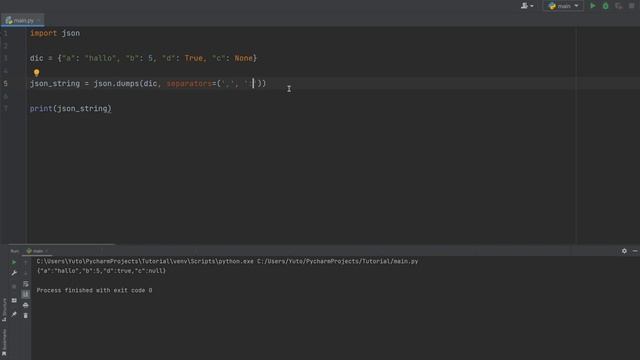Click line number 5 in the gutter
The height and width of the screenshot is (360, 640).
point(5,83)
